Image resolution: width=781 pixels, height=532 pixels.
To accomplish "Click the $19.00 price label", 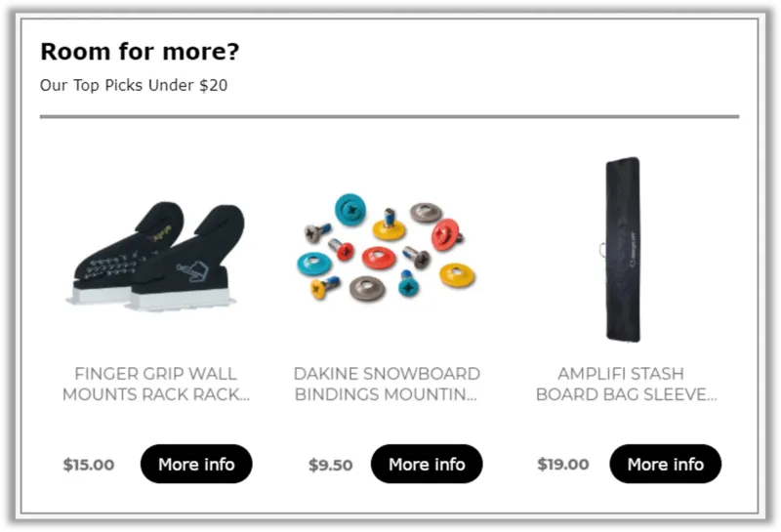I will point(563,465).
